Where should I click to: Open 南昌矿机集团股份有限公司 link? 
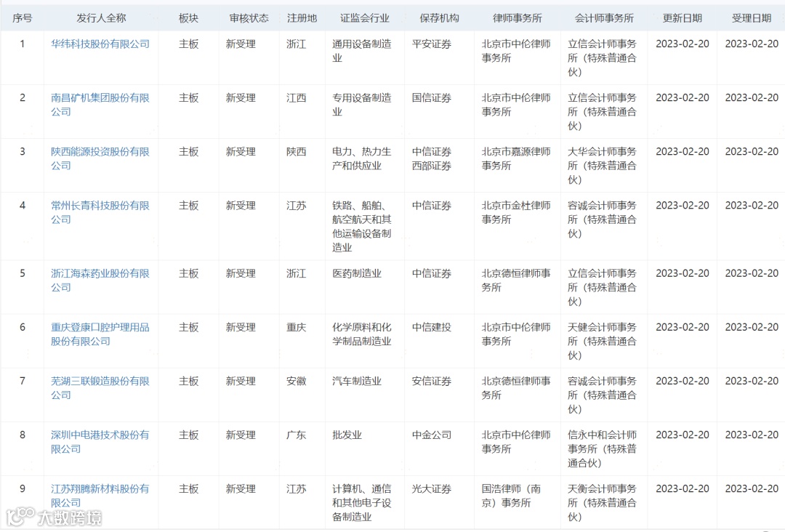click(100, 105)
